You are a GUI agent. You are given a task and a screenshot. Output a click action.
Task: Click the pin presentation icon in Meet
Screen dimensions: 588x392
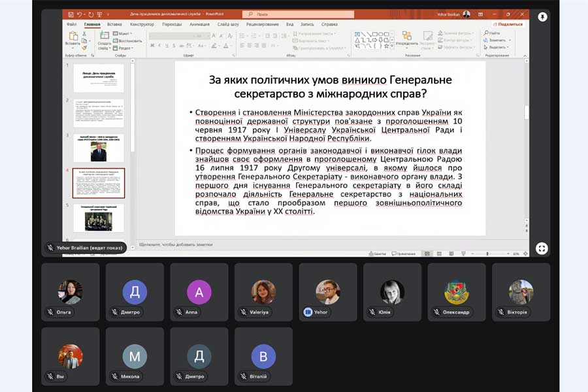tap(542, 17)
